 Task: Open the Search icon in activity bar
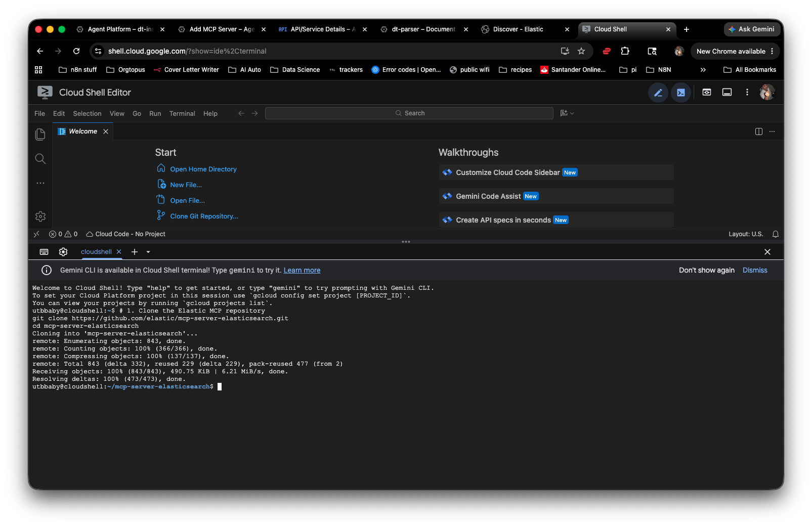click(x=40, y=159)
